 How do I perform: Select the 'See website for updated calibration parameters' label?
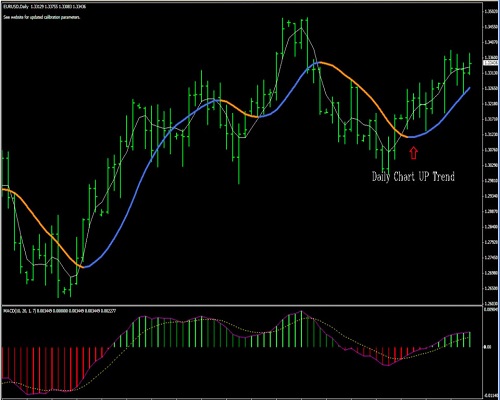[42, 17]
